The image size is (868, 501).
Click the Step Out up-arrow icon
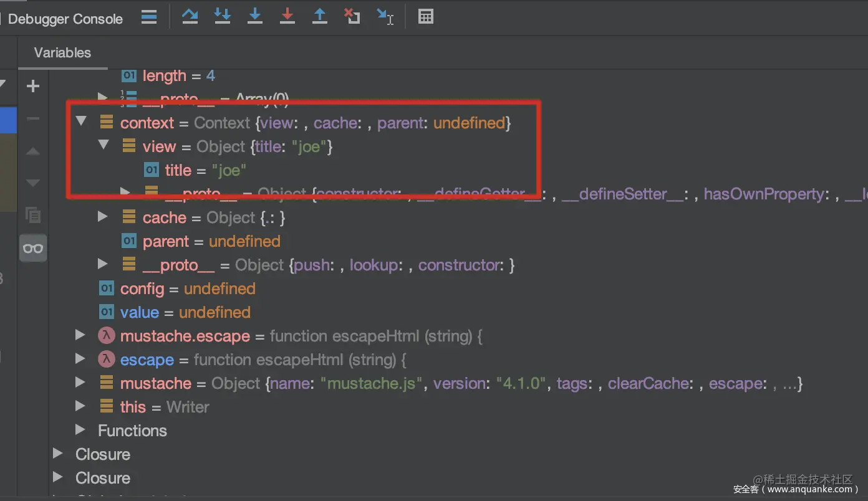[319, 16]
